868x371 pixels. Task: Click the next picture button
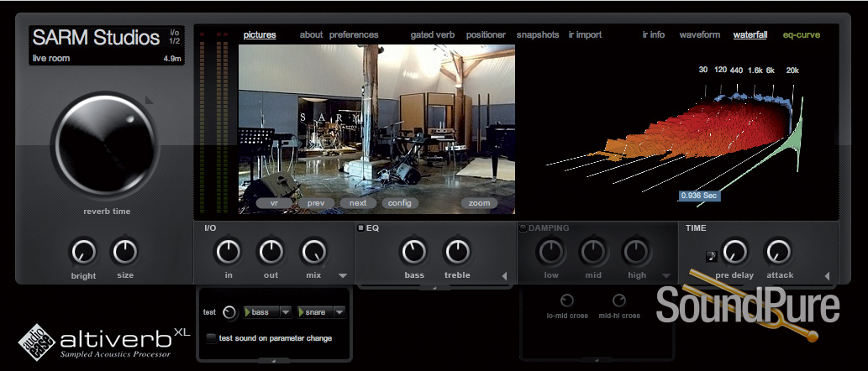pos(358,203)
